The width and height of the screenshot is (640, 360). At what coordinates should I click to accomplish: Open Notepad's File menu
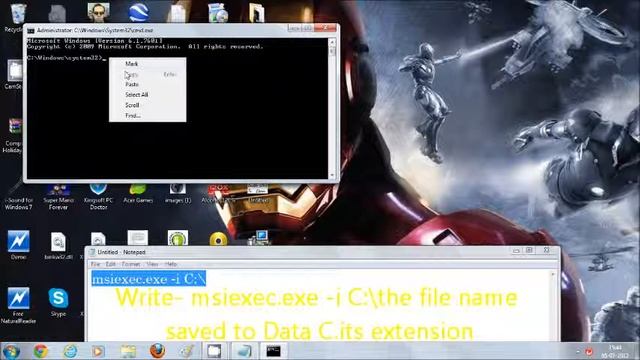(x=96, y=264)
